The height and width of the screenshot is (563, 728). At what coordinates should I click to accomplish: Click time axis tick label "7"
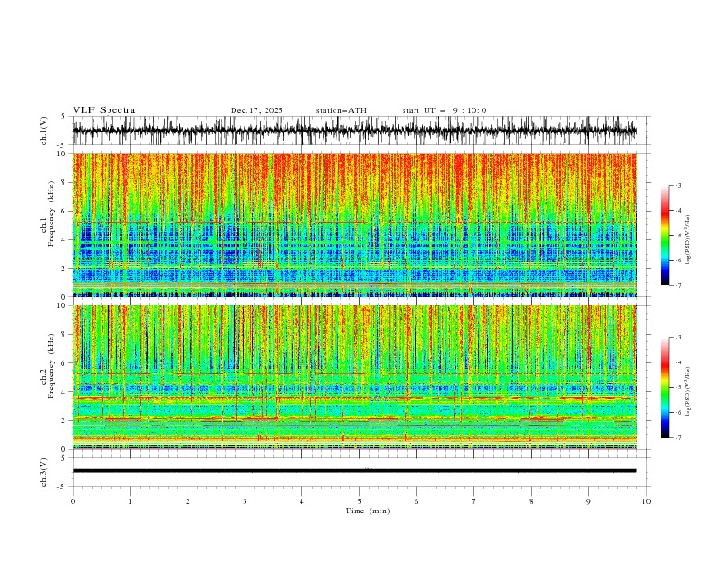click(474, 501)
